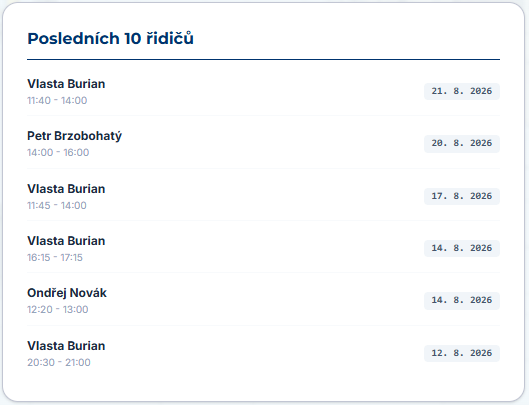Select Vlasta Burian entry for 21. 8. 2026
529x405 pixels.
pyautogui.click(x=263, y=91)
